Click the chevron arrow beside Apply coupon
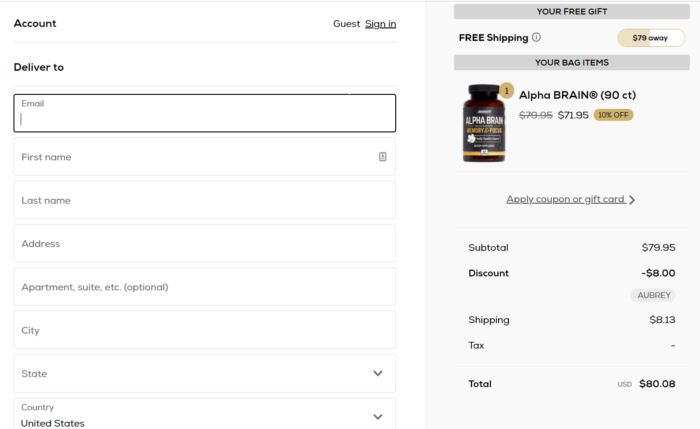Image resolution: width=700 pixels, height=429 pixels. click(632, 200)
